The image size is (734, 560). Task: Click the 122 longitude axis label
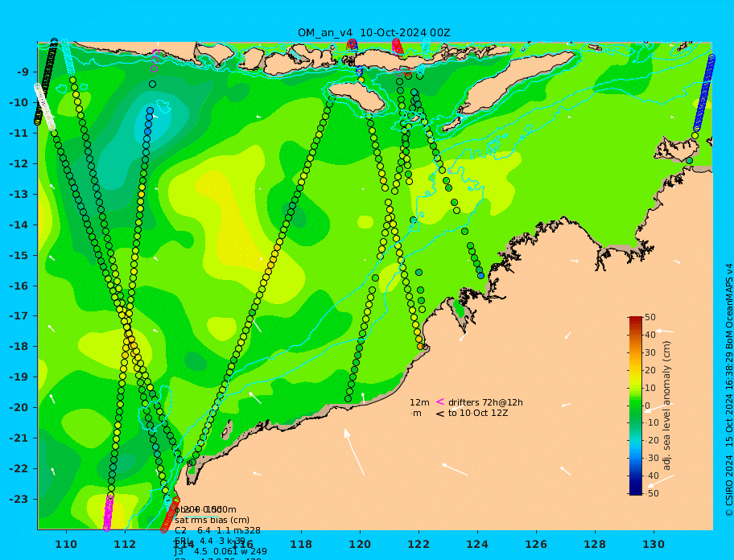419,544
